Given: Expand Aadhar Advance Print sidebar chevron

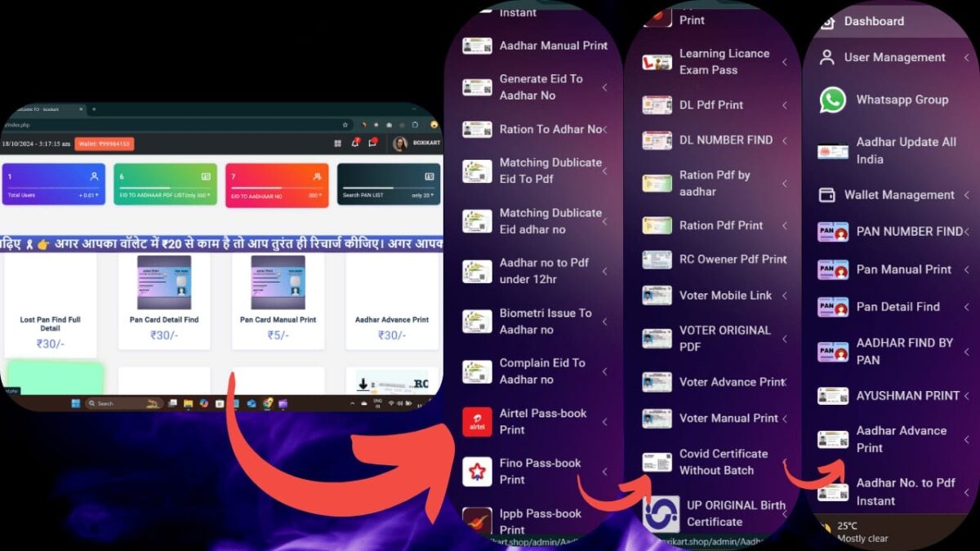Looking at the screenshot, I should [x=967, y=439].
